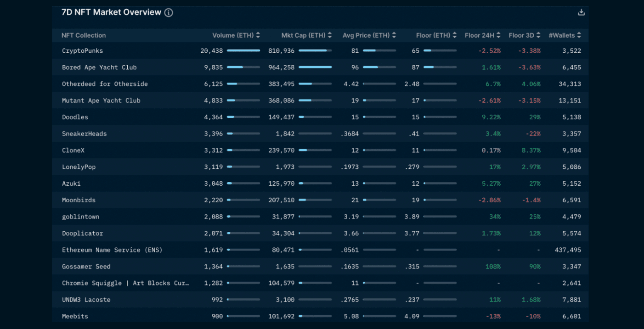Click Doodles floor 3D change 29%

[x=535, y=117]
